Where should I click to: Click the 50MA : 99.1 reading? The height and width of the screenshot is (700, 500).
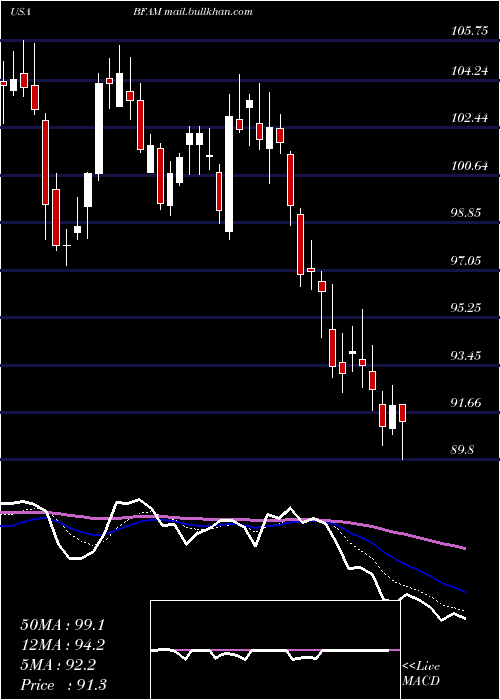[x=63, y=625]
